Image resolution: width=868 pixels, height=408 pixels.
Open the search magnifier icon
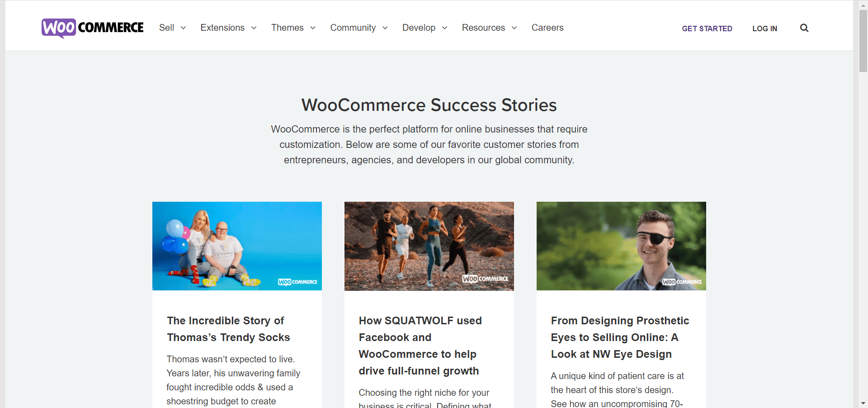(804, 28)
